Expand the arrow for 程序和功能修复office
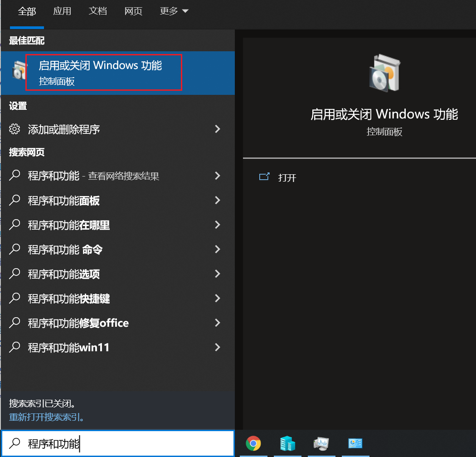This screenshot has width=476, height=457. click(x=217, y=323)
